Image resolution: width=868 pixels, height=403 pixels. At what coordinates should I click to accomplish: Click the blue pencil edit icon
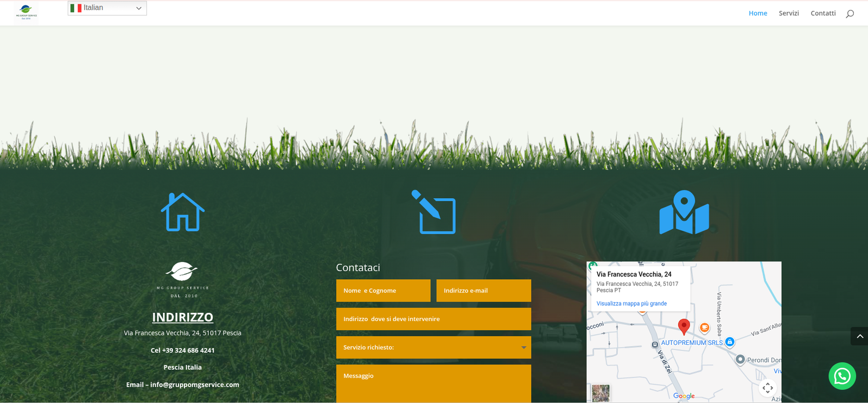click(433, 212)
